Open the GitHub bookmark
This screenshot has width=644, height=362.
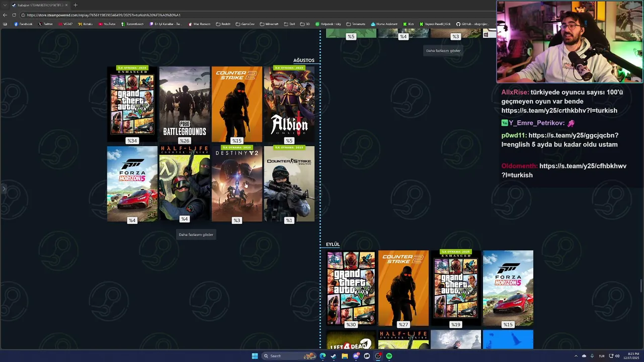(472, 24)
